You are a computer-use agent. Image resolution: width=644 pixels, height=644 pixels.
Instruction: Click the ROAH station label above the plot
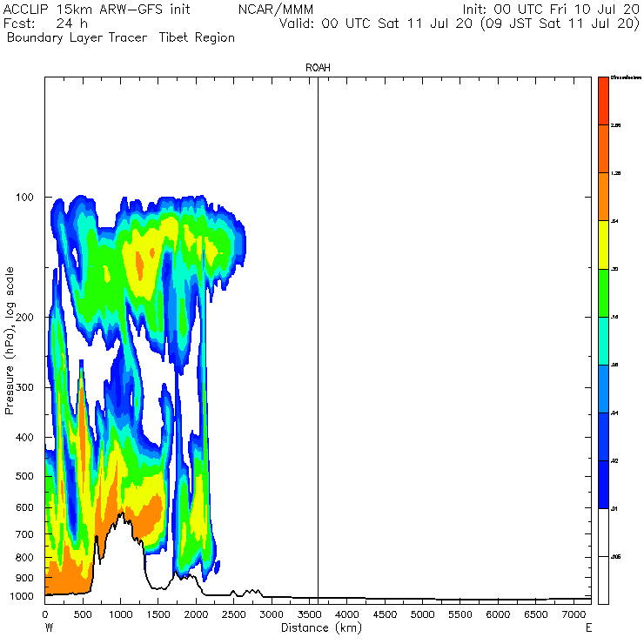[318, 68]
